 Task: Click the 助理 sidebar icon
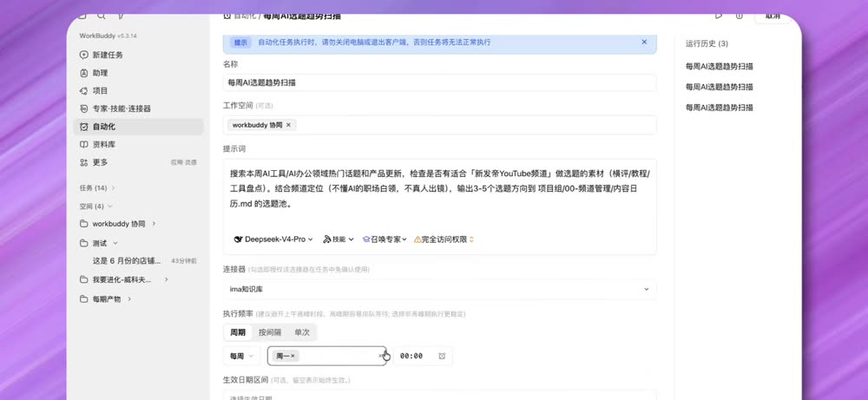83,73
